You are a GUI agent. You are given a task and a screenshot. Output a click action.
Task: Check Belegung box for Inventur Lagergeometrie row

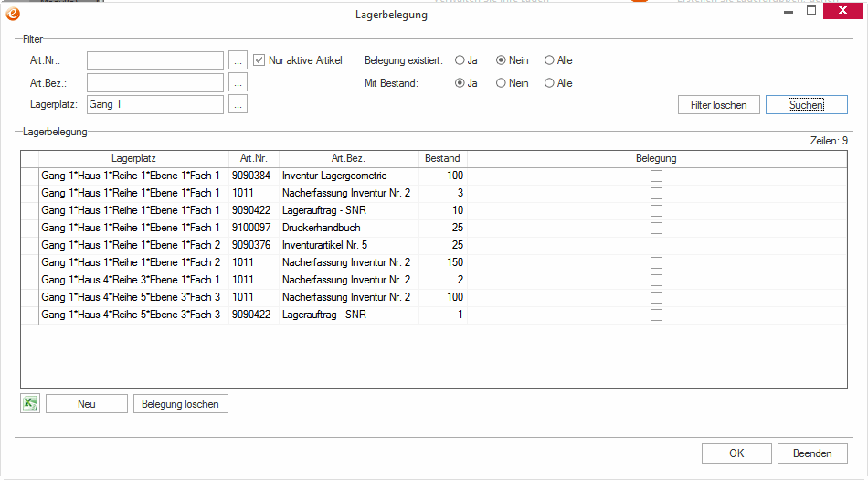point(656,176)
